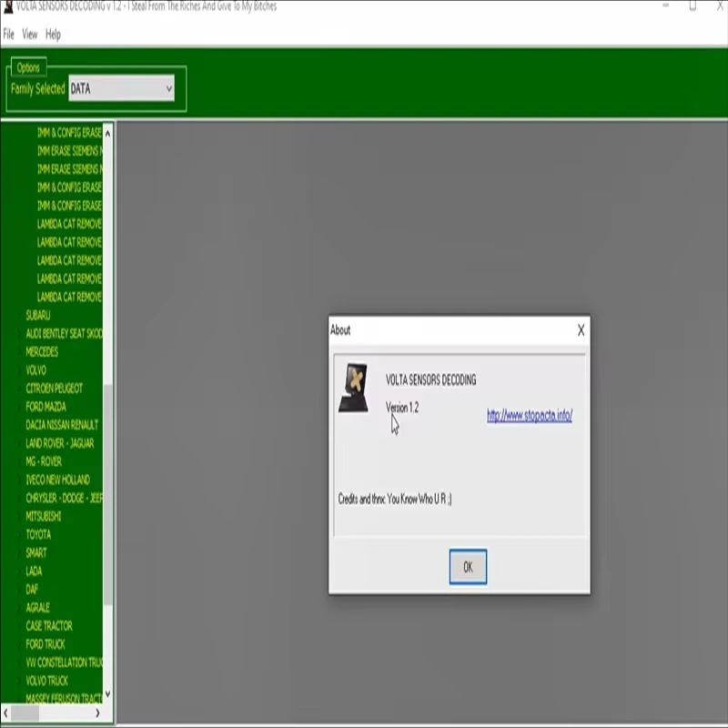This screenshot has height=728, width=728.
Task: Select CITROEN PEUGEOT in the tree
Action: coord(54,389)
